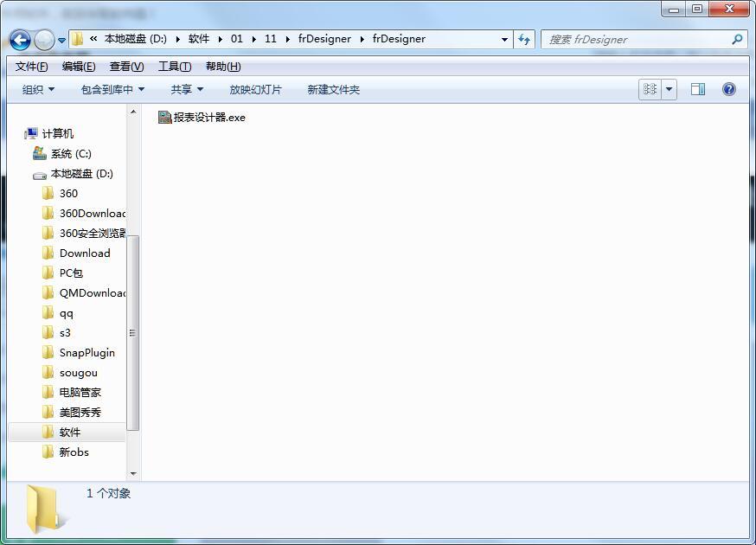The width and height of the screenshot is (756, 545).
Task: Open the qq folder in tree
Action: coord(67,313)
